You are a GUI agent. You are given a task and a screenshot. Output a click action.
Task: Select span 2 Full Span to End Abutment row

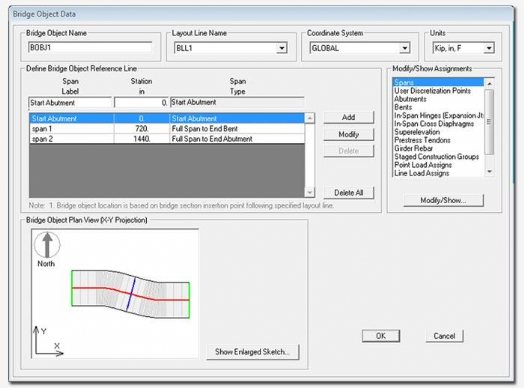coord(167,139)
